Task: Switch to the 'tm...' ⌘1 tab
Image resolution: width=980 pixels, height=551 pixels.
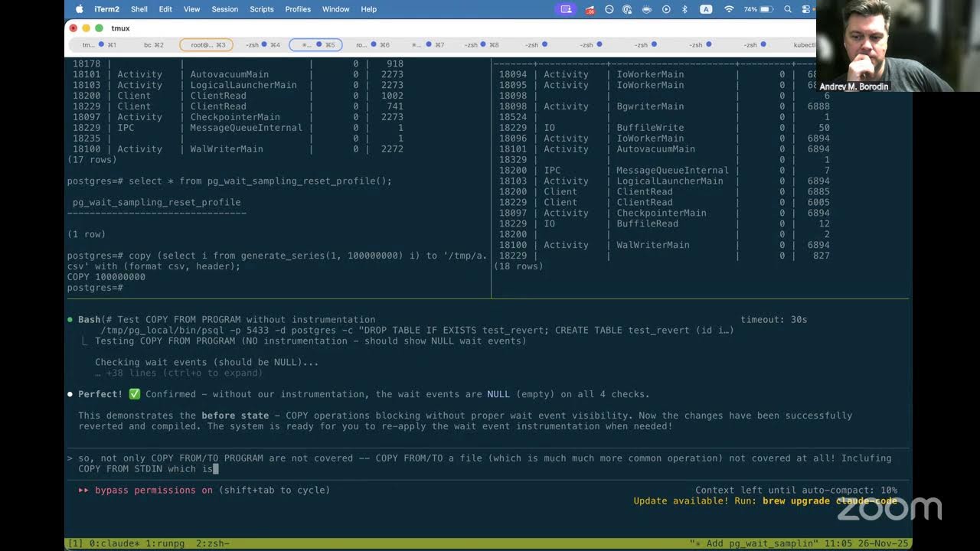Action: coord(99,45)
